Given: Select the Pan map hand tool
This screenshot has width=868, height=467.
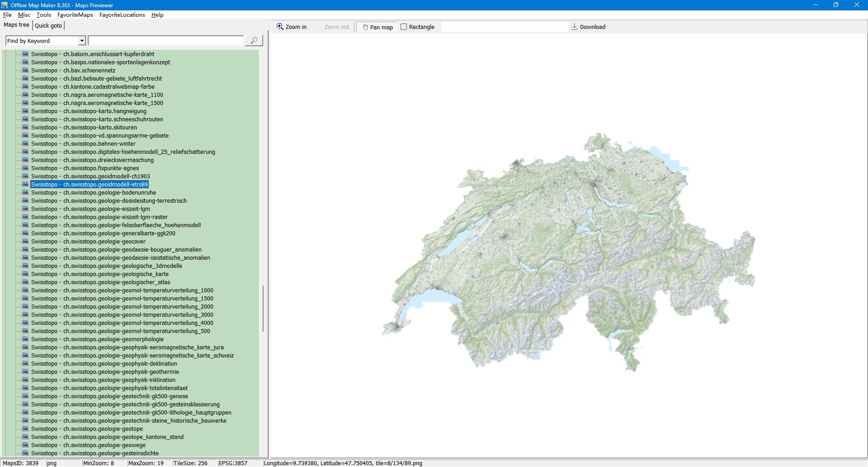Looking at the screenshot, I should (377, 27).
